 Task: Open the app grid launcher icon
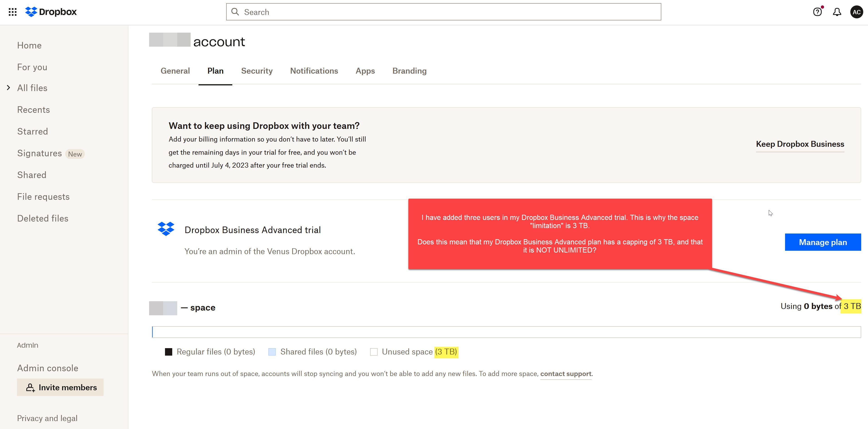pyautogui.click(x=12, y=12)
